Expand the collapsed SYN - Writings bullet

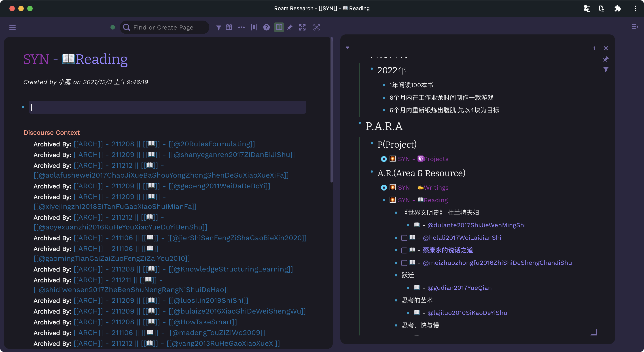(x=384, y=187)
